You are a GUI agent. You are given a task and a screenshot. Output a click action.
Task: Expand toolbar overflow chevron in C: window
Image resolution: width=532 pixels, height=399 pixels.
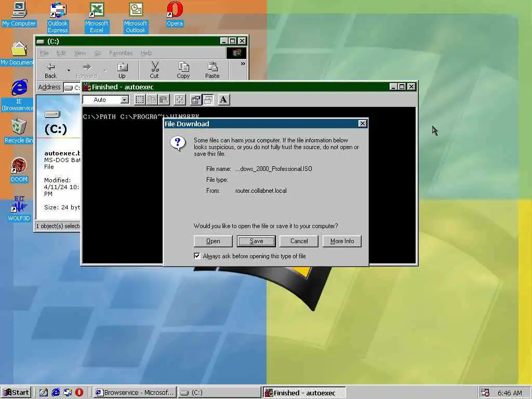[x=243, y=63]
